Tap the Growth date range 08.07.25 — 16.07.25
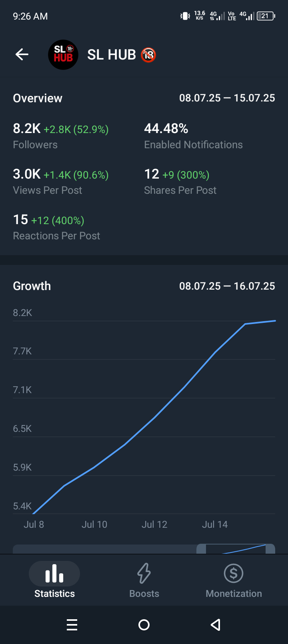288x644 pixels. coord(227,286)
